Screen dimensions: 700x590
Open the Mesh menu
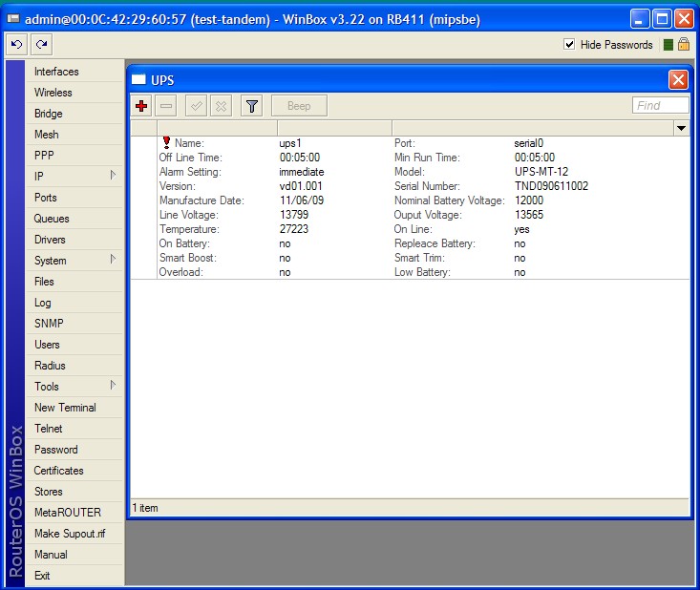(74, 135)
